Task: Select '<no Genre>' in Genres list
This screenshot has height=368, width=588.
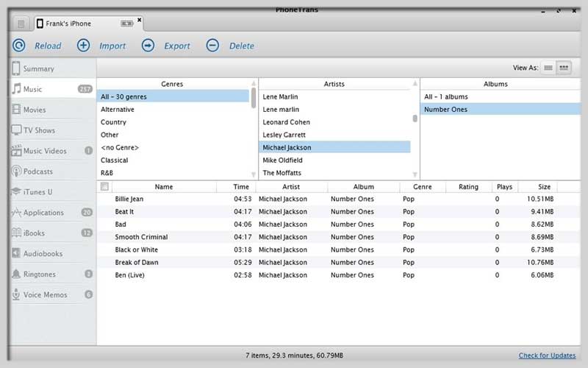Action: [x=173, y=148]
